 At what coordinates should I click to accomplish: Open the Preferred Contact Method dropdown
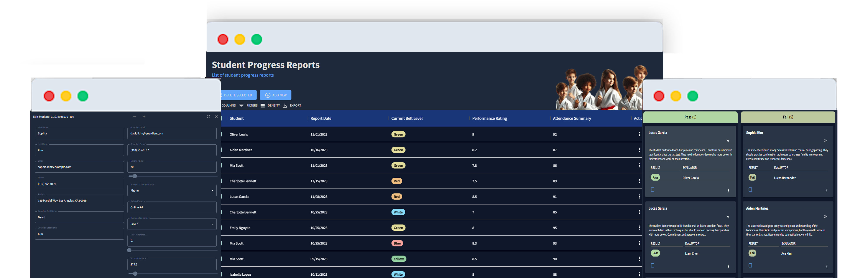[172, 190]
